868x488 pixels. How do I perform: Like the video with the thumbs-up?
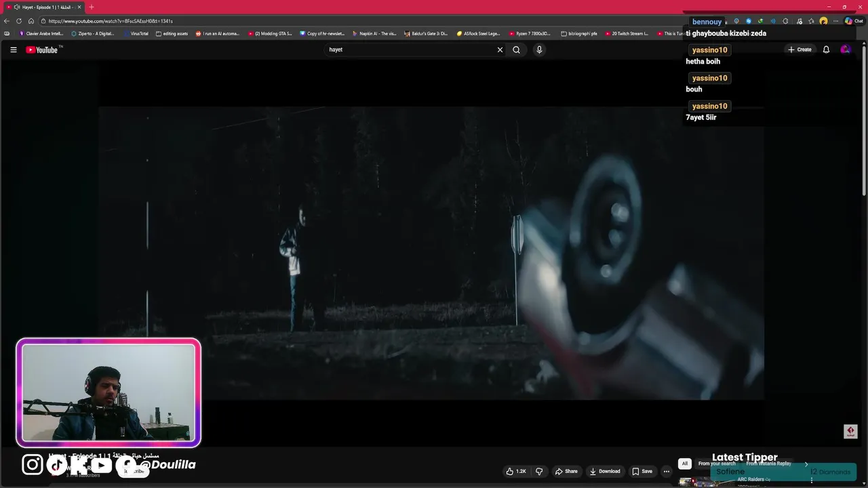point(516,471)
